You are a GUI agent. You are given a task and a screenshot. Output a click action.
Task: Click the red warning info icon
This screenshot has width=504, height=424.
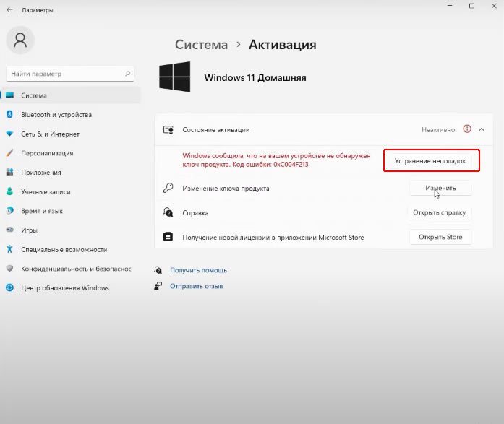467,129
